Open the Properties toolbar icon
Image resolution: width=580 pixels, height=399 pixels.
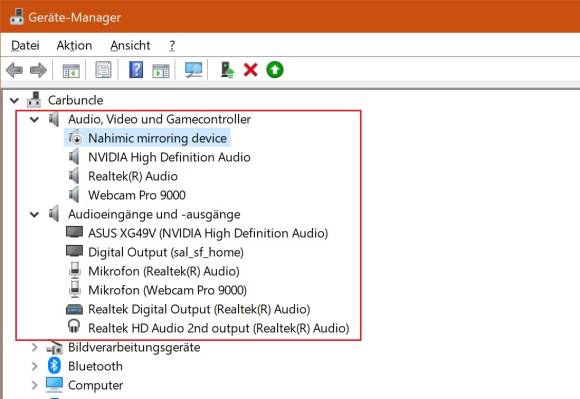[103, 70]
